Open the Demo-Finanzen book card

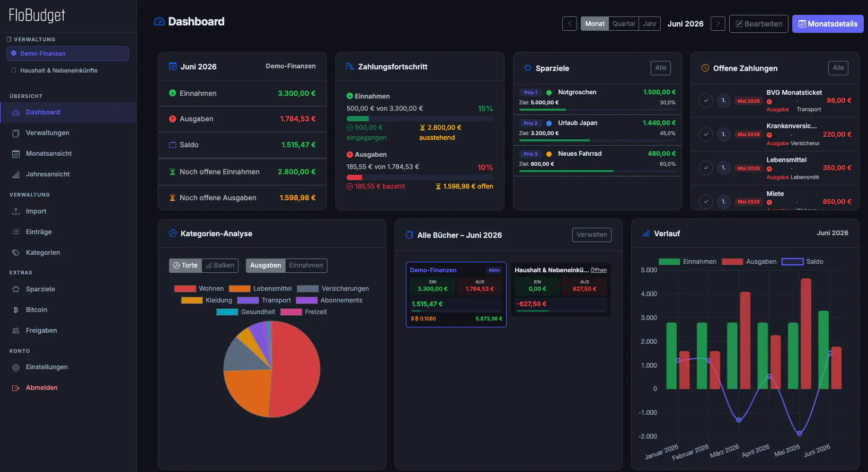coord(456,295)
